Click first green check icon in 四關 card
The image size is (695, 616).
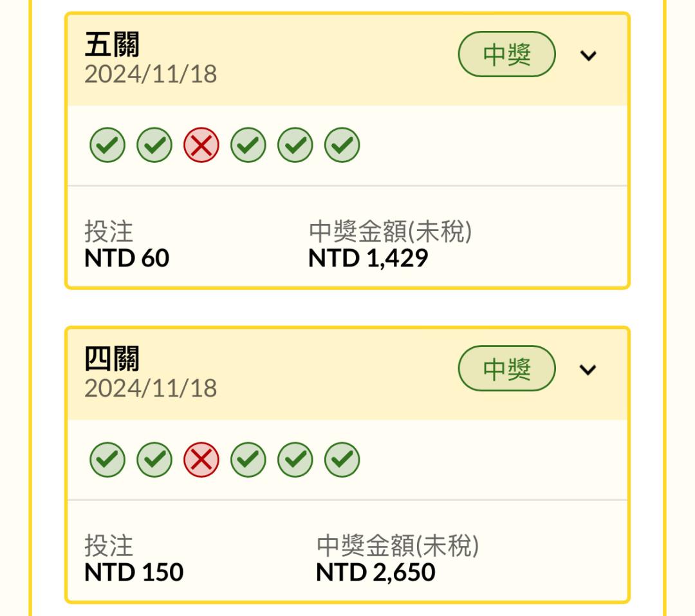click(107, 460)
